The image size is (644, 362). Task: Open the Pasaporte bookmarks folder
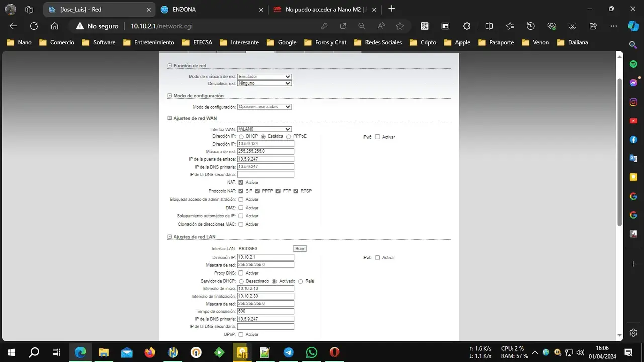tap(496, 42)
